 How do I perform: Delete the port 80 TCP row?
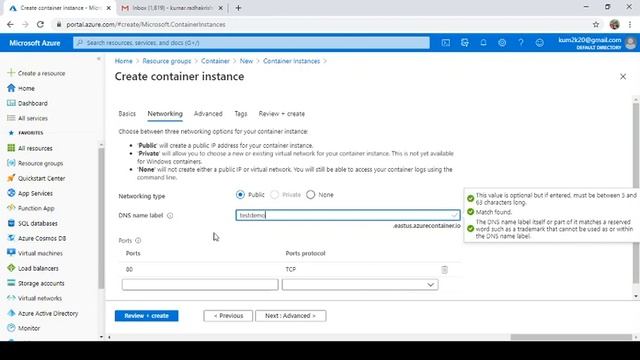tap(444, 269)
